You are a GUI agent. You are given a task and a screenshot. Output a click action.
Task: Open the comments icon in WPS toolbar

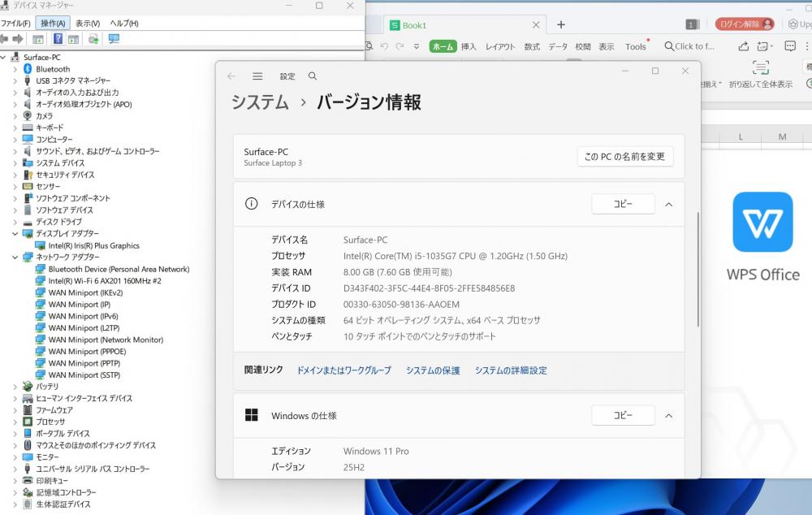tap(789, 46)
